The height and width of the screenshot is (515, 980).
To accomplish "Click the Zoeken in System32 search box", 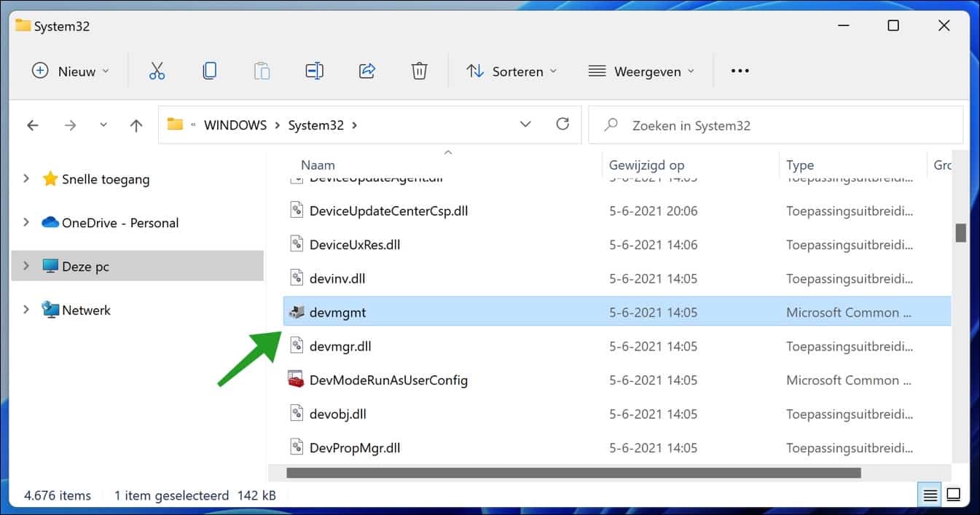I will [775, 125].
